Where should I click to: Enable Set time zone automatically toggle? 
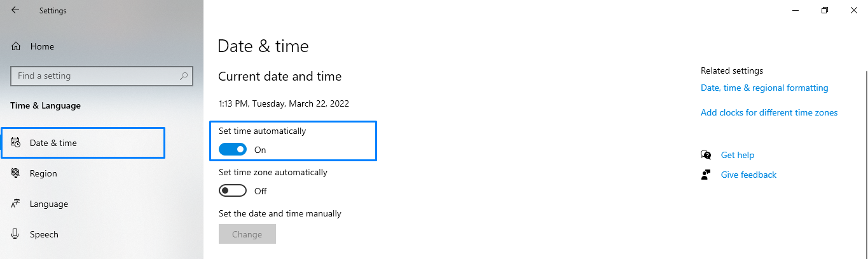coord(233,191)
